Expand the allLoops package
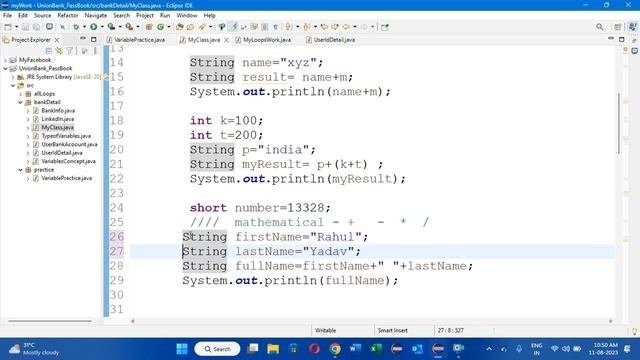 pos(20,94)
